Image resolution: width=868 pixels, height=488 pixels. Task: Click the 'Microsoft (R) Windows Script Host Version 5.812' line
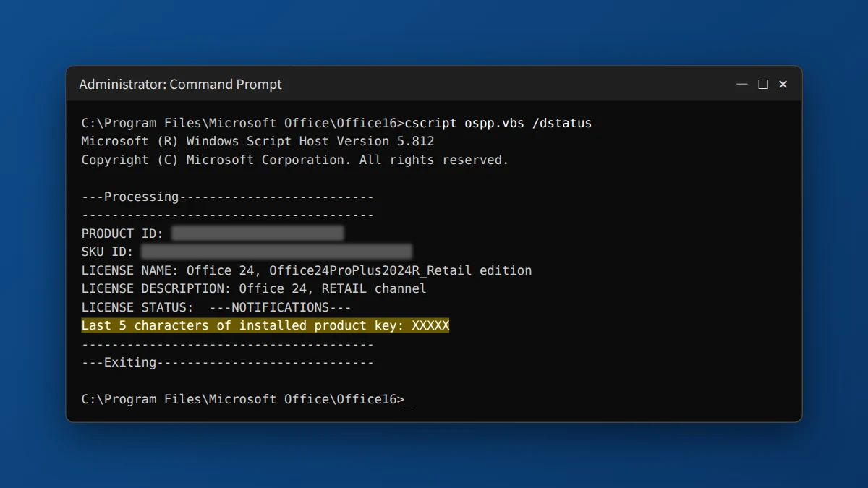point(258,142)
